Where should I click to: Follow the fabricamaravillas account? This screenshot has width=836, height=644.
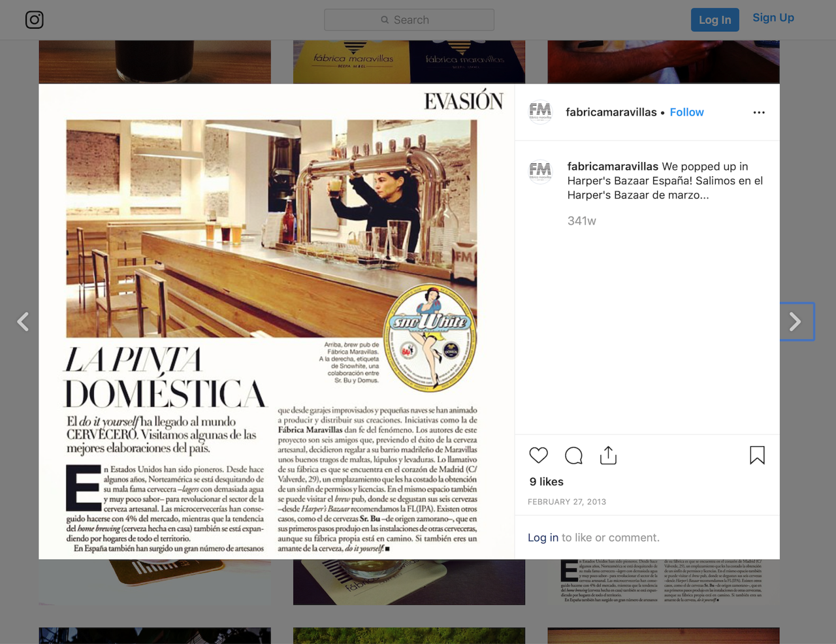(686, 112)
